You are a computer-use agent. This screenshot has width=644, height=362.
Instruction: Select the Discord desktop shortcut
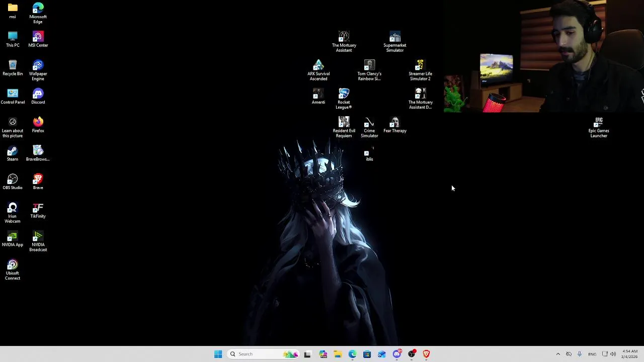click(x=38, y=97)
